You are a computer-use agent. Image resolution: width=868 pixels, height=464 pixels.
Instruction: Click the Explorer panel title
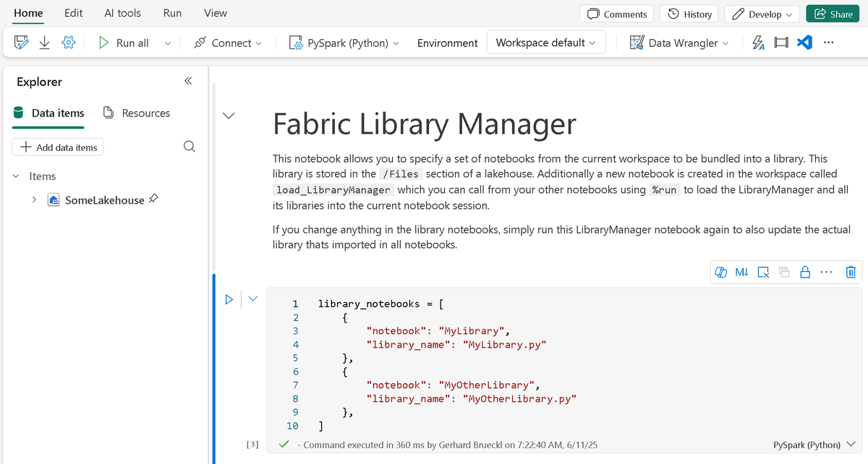(x=39, y=82)
